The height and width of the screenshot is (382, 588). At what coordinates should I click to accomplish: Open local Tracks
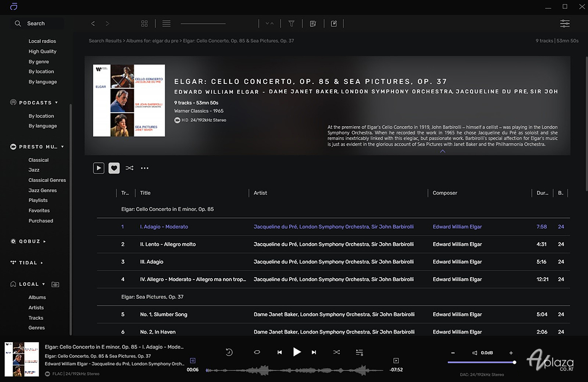(x=36, y=318)
